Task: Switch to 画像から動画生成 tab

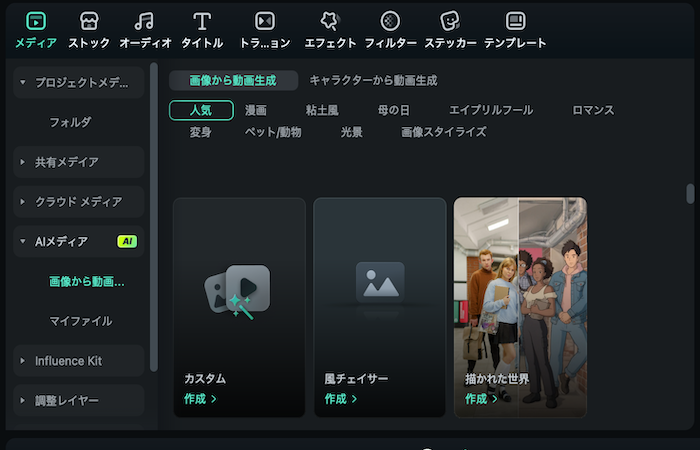Action: (x=233, y=81)
